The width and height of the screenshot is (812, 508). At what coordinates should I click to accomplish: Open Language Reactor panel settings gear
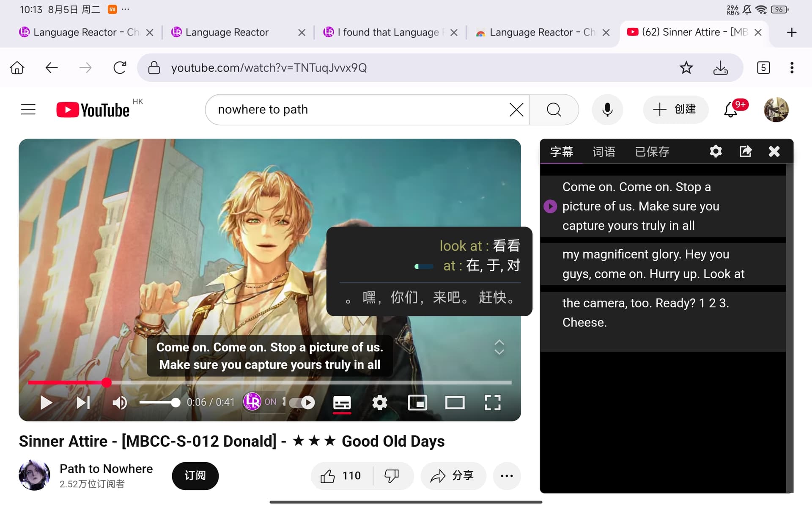click(x=716, y=151)
